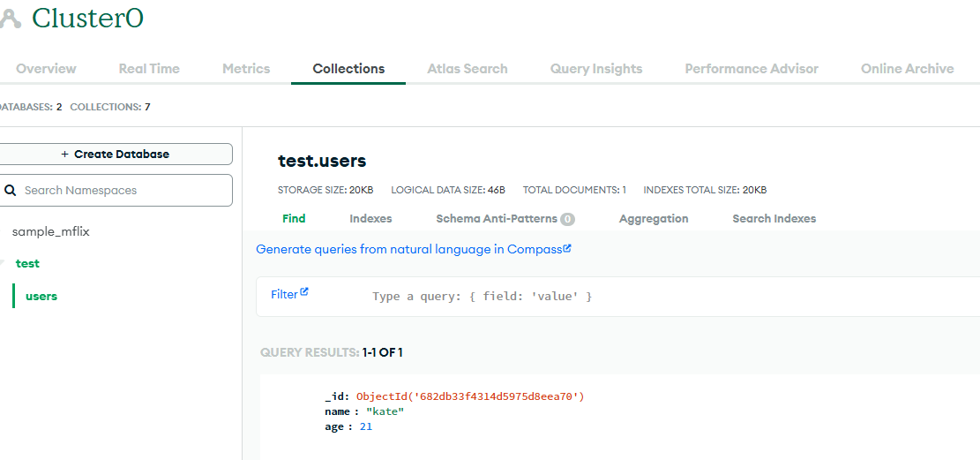This screenshot has width=980, height=460.
Task: Open Generate queries from natural language link
Action: (x=409, y=249)
